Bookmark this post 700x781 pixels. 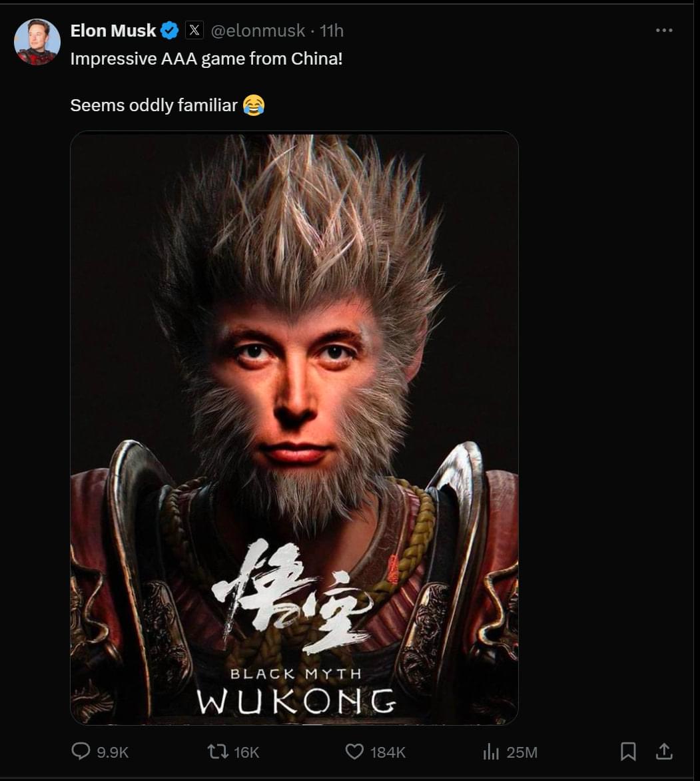coord(628,752)
